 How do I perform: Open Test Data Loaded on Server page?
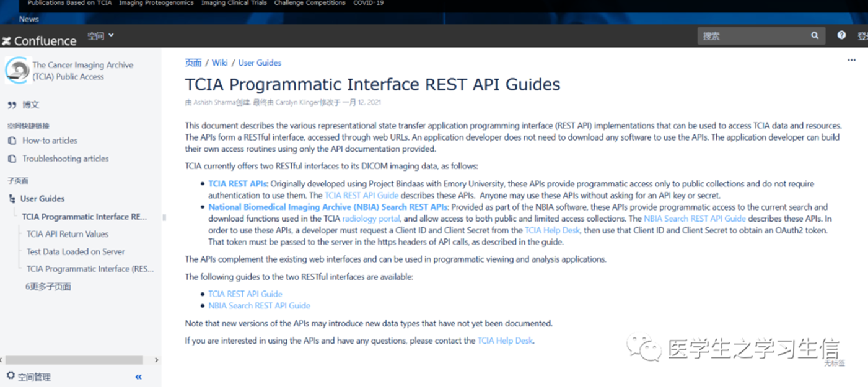(x=76, y=251)
